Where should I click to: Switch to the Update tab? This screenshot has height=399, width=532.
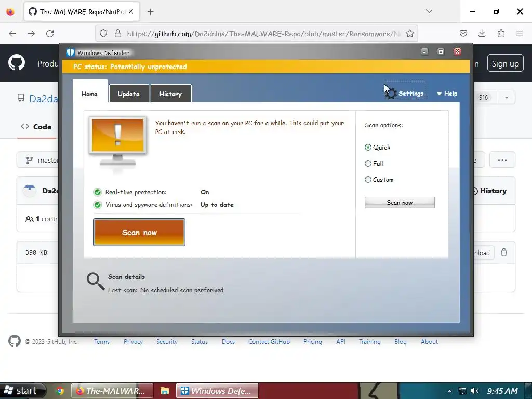[129, 94]
